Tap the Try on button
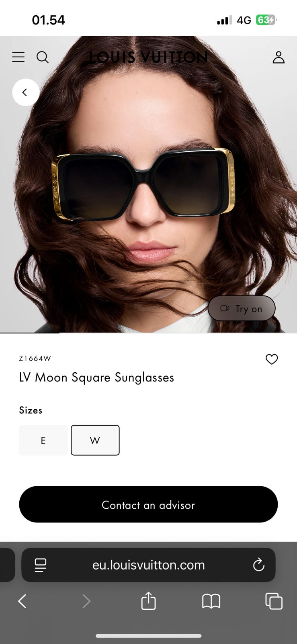The width and height of the screenshot is (297, 644). tap(242, 309)
